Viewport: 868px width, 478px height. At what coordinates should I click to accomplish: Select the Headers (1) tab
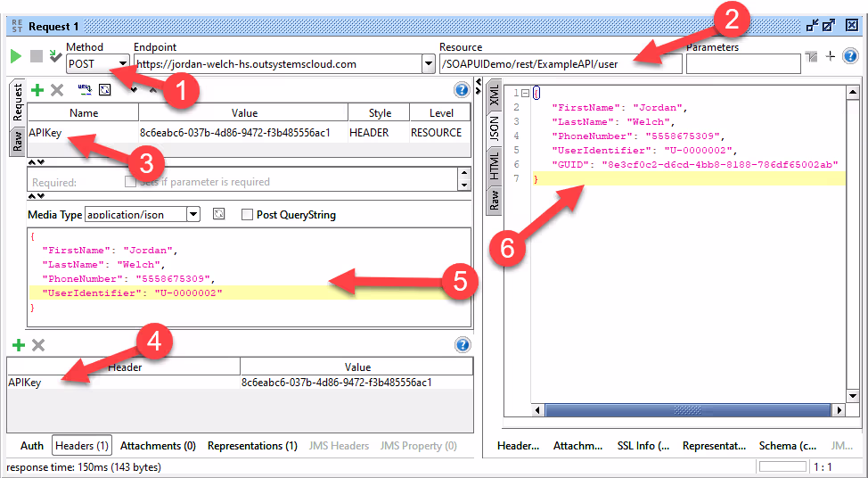(82, 445)
